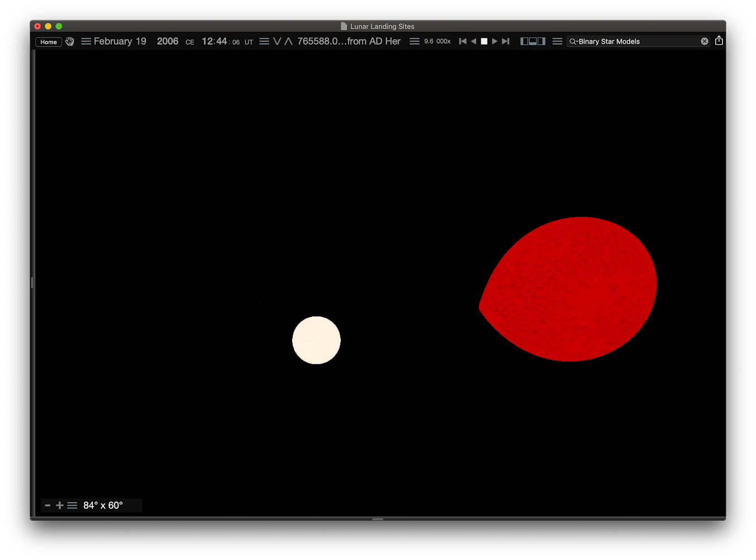Clear the Binary Star Models search
Screen dimensions: 756x560
tap(705, 41)
